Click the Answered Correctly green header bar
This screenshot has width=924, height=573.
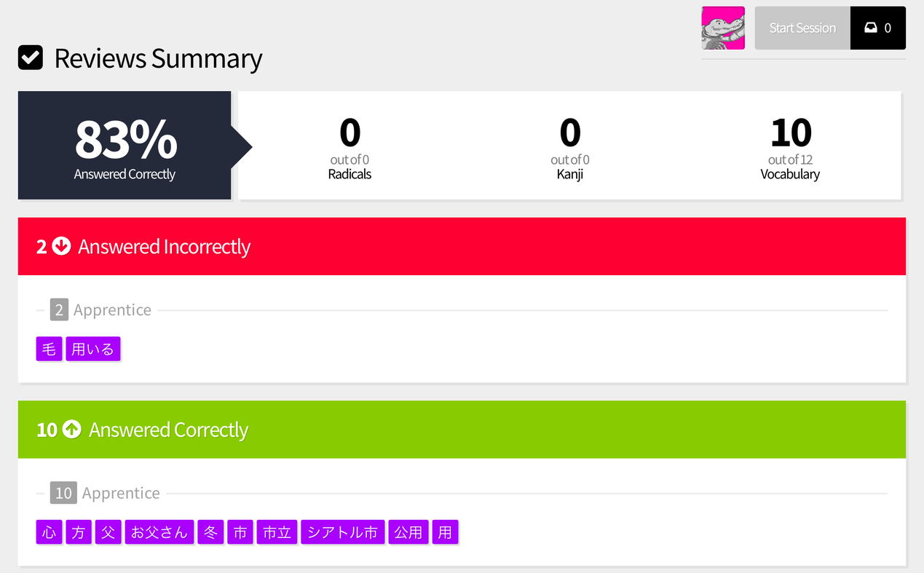(462, 430)
